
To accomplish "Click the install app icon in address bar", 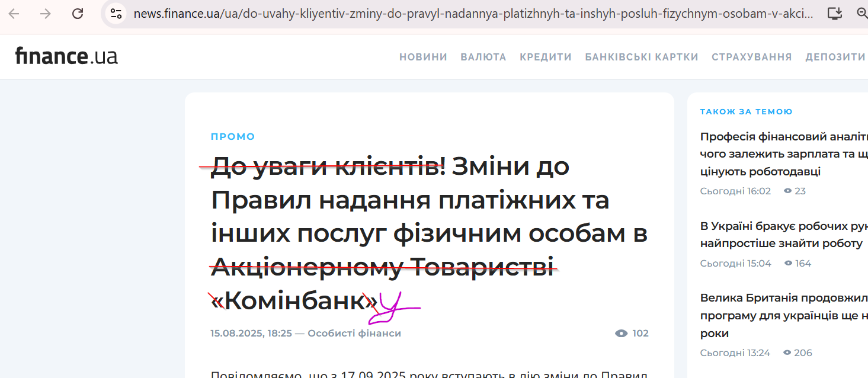I will click(x=834, y=14).
